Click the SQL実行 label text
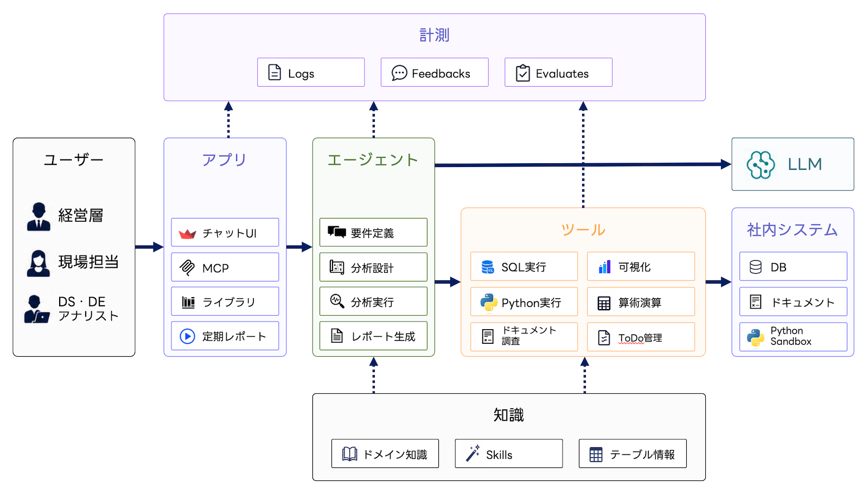The height and width of the screenshot is (494, 868). (x=524, y=267)
